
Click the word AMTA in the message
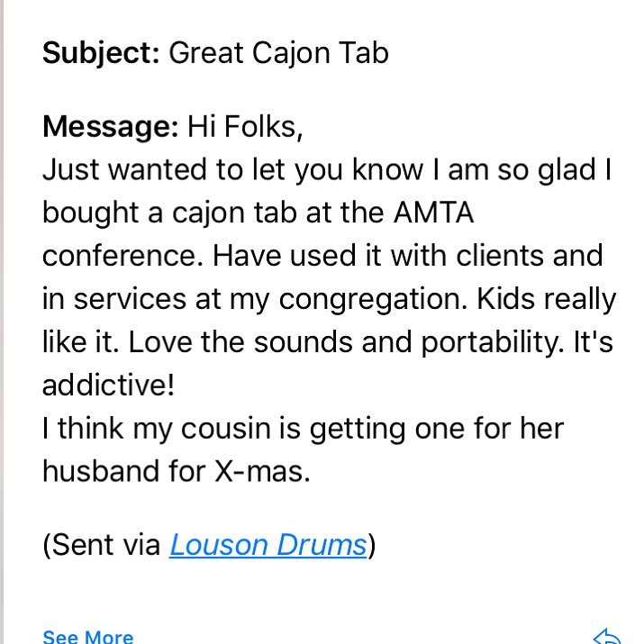433,213
